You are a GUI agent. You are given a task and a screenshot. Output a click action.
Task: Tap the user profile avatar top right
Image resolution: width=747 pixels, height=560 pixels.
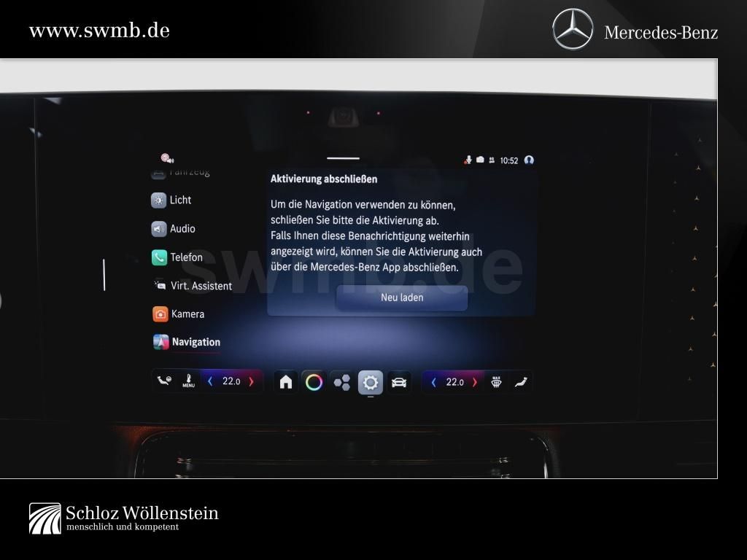coord(530,160)
